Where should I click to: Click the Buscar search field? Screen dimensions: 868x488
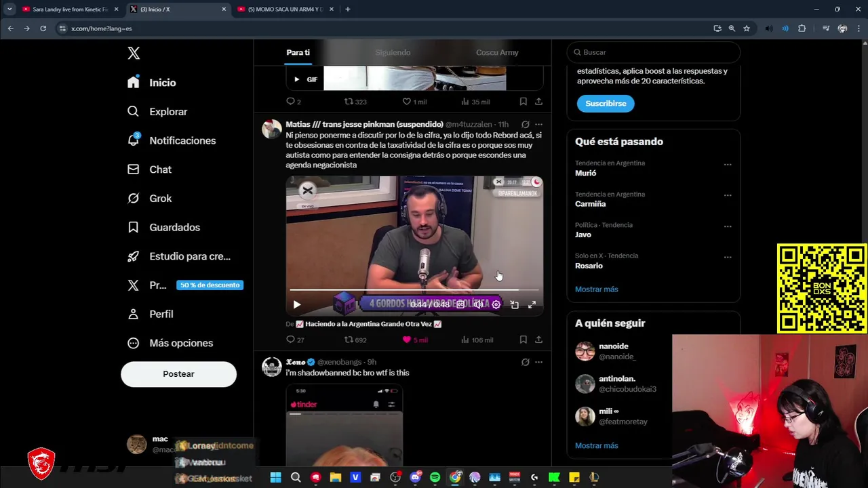point(654,52)
